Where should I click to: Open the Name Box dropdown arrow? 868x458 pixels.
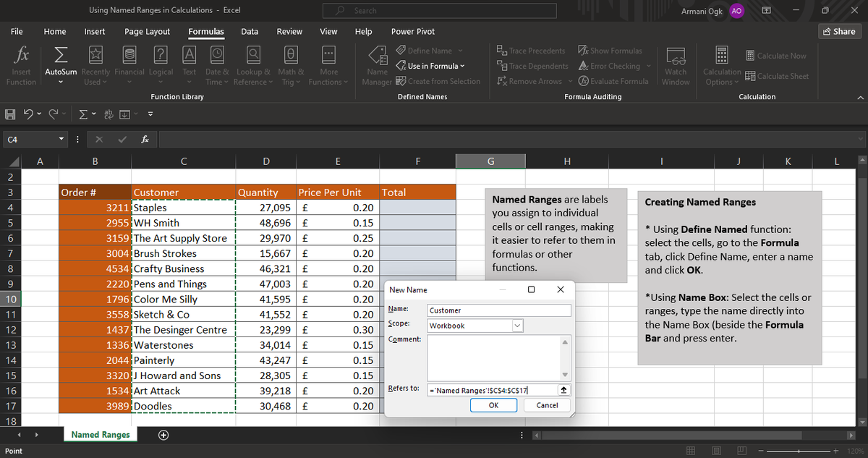[61, 138]
